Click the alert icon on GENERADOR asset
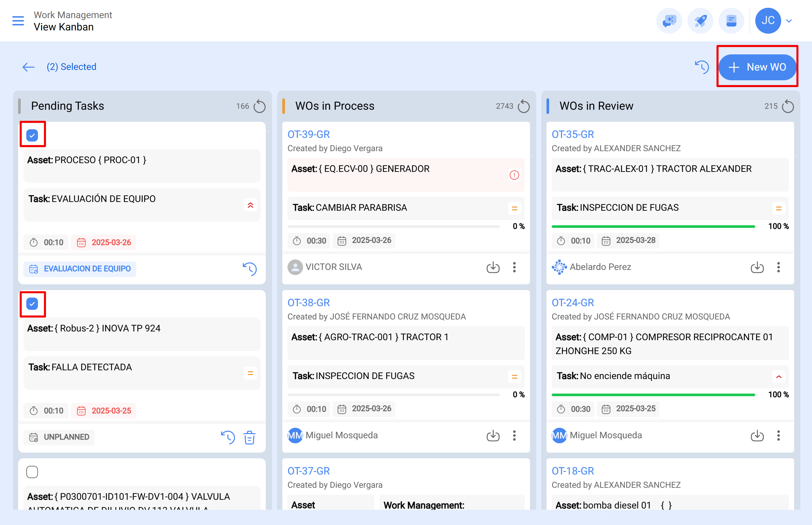812x525 pixels. (x=514, y=175)
